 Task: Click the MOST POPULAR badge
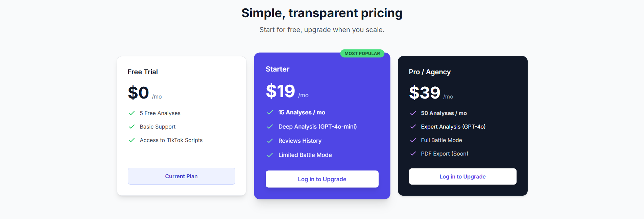coord(362,53)
